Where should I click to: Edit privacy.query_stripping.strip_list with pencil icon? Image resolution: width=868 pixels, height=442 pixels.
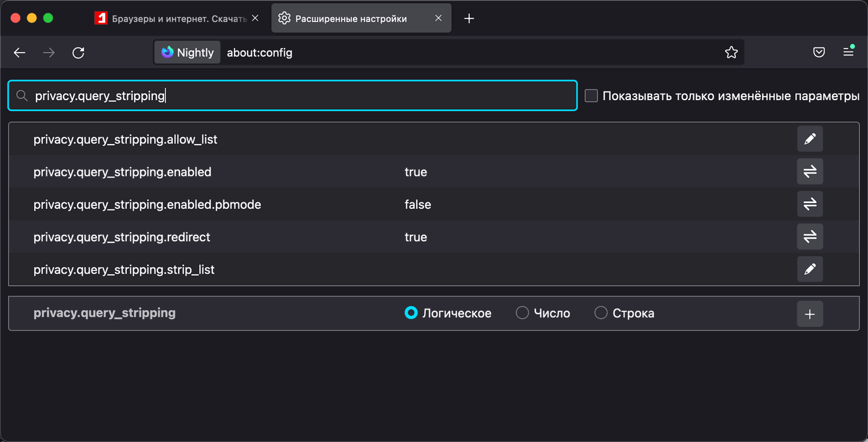pos(810,269)
